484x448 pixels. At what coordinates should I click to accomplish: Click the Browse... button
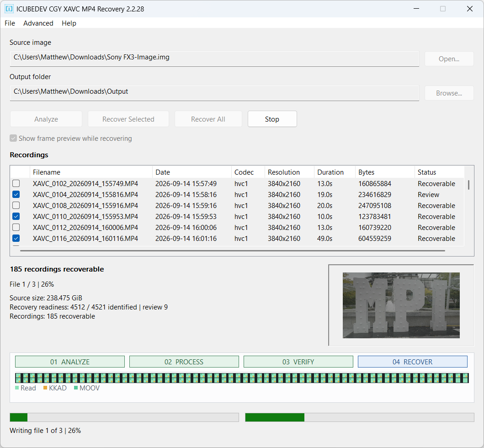click(449, 93)
